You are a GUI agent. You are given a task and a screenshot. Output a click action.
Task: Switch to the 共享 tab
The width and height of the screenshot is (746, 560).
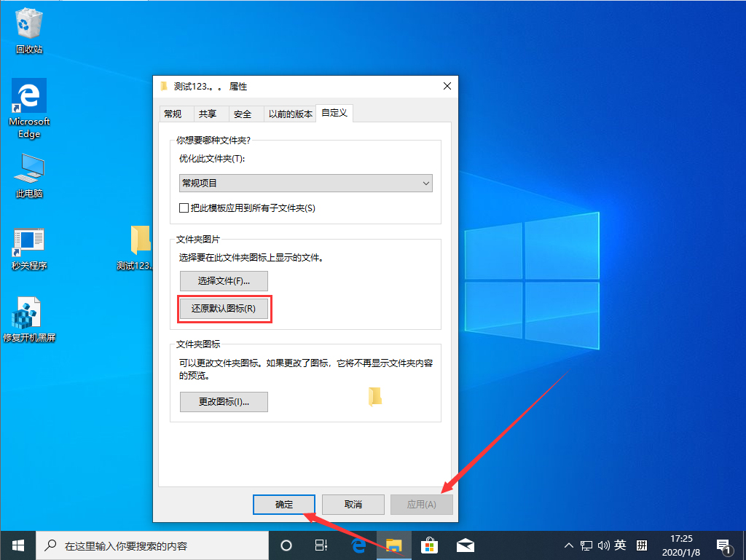(208, 114)
